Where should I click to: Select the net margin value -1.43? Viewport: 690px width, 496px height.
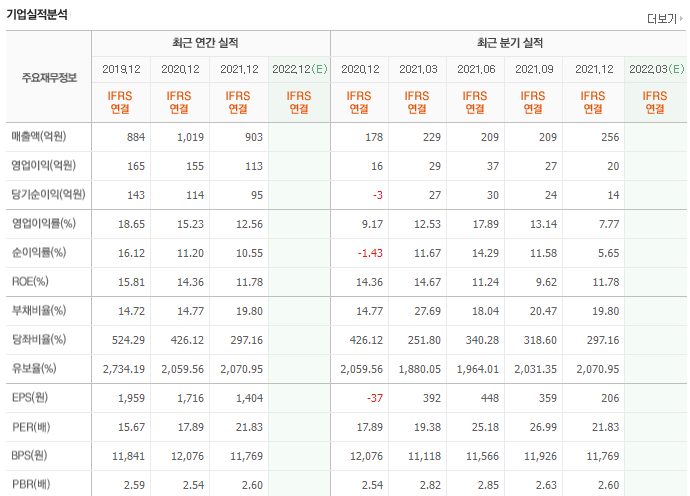click(370, 254)
